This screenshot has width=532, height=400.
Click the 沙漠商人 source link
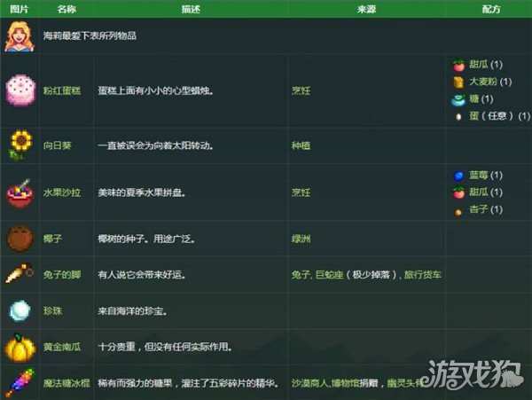tap(309, 383)
